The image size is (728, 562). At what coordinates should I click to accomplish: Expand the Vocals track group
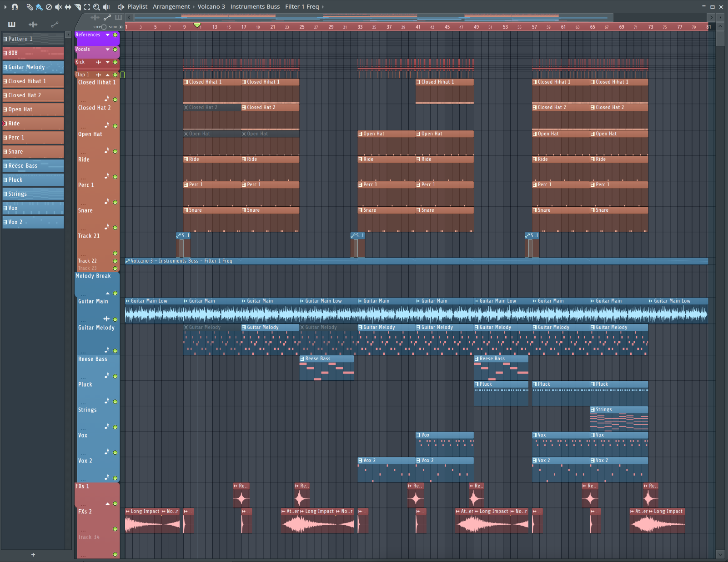[108, 50]
